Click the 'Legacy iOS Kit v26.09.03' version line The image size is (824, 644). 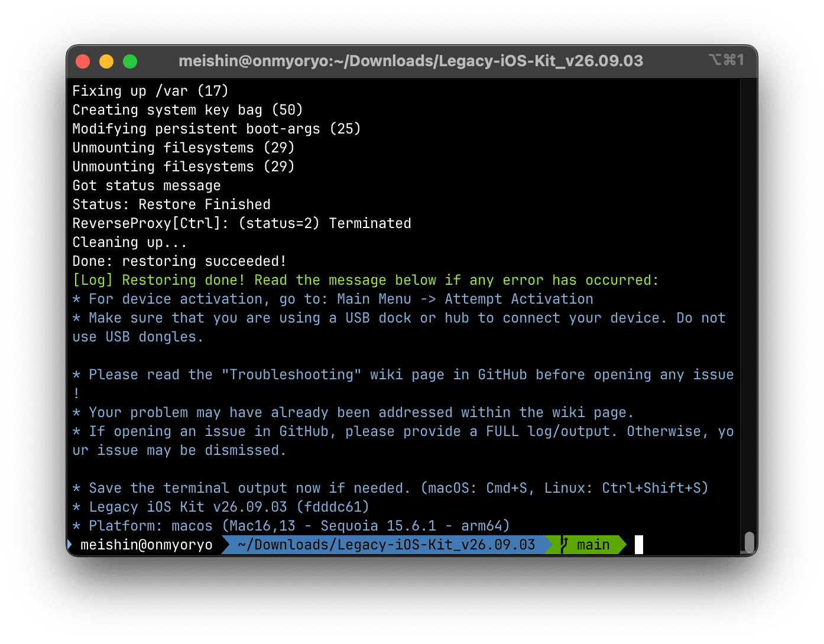tap(221, 507)
